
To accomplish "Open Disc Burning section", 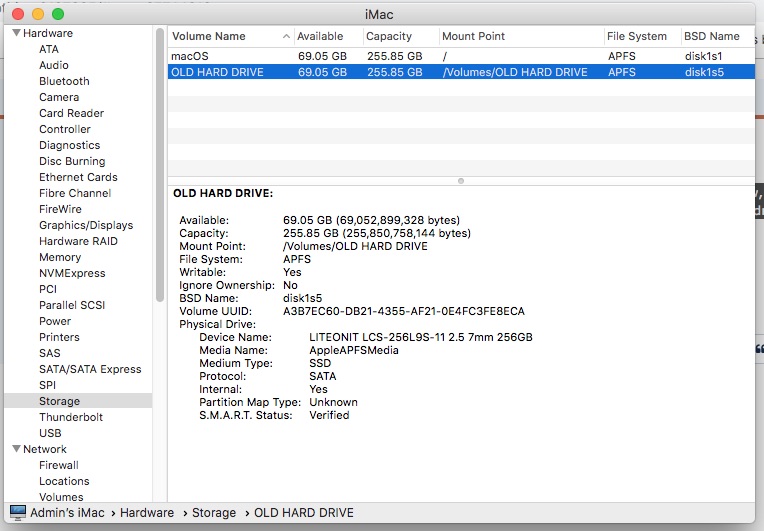I will click(x=72, y=161).
